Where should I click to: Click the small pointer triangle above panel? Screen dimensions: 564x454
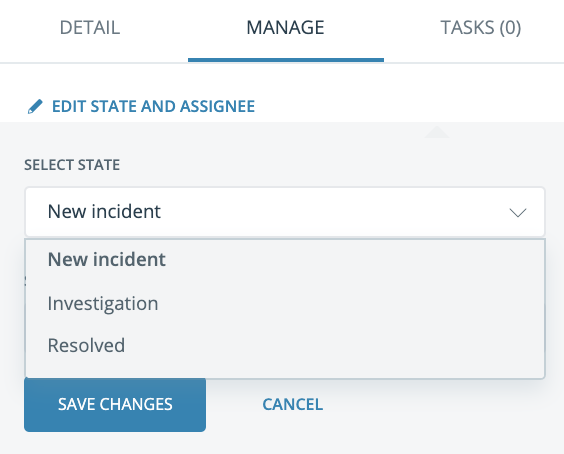pos(437,132)
